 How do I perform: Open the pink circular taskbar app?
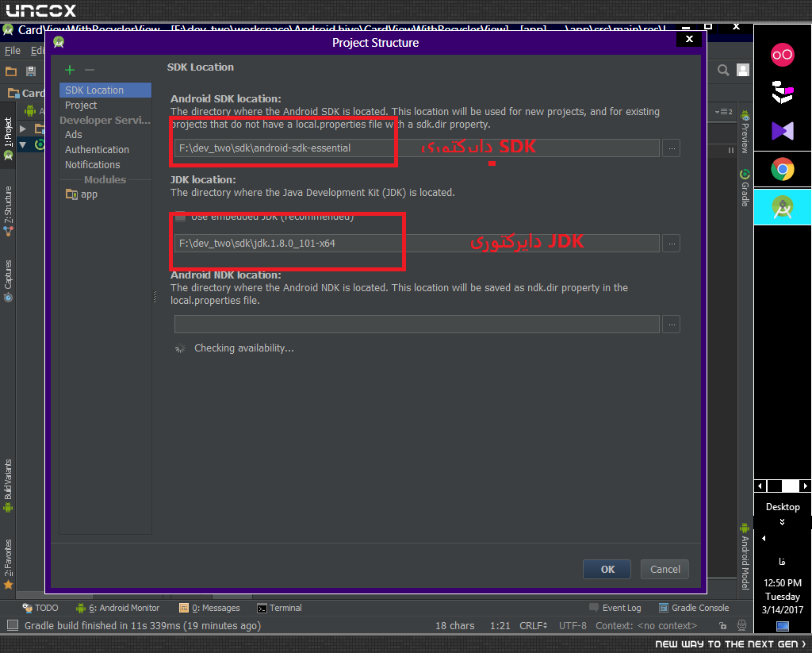782,55
